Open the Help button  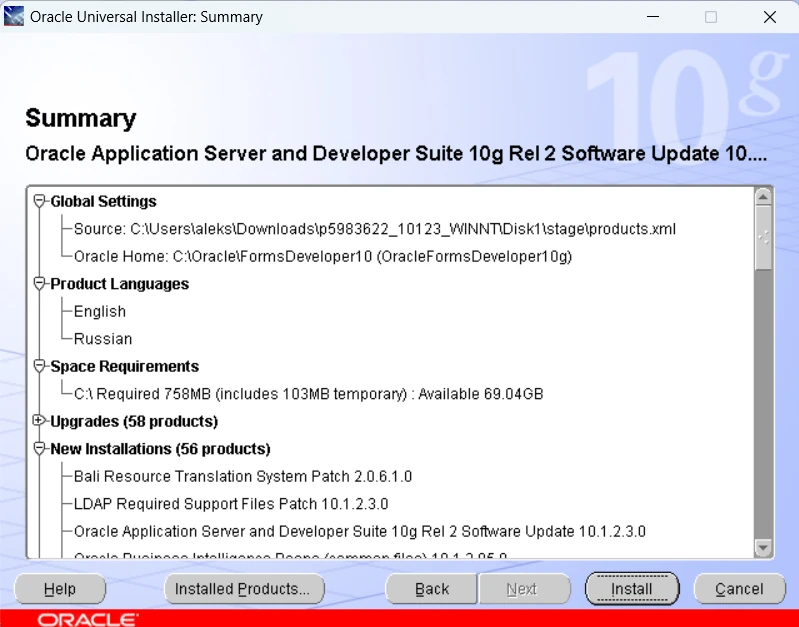[x=60, y=589]
